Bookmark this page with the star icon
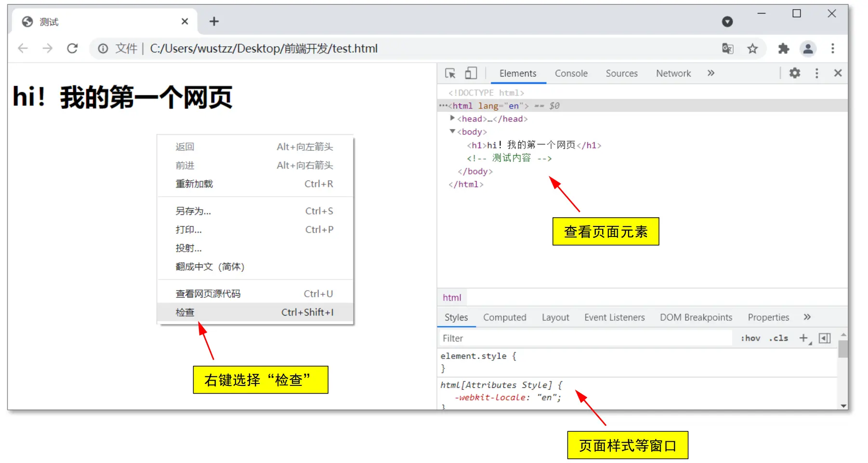Viewport: 868px width, 463px height. tap(752, 49)
